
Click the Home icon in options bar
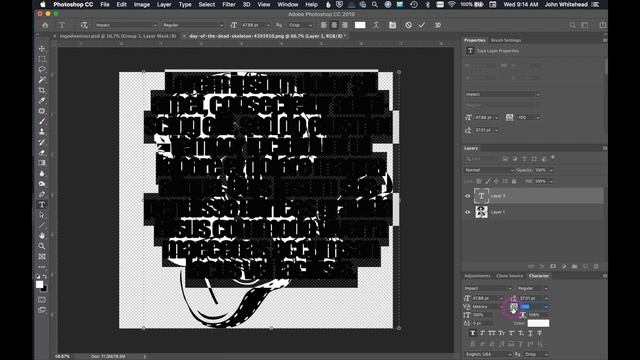[45, 25]
